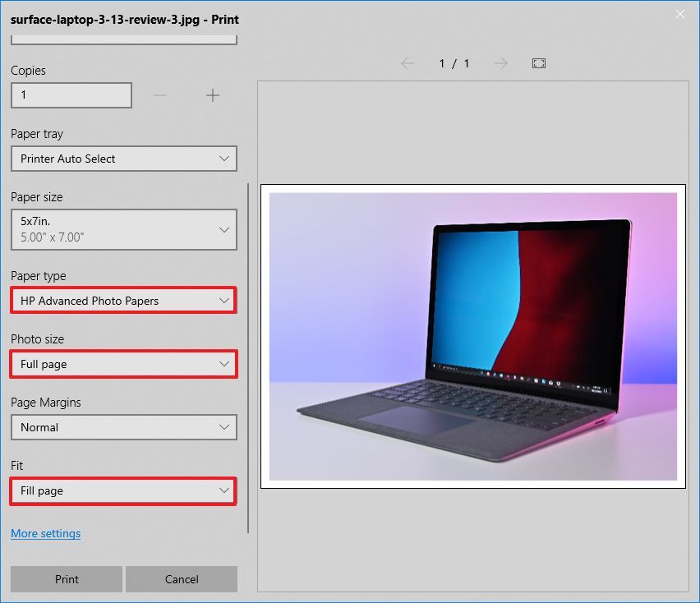Click the print preview of the laptop photo
Image resolution: width=700 pixels, height=603 pixels.
click(472, 335)
